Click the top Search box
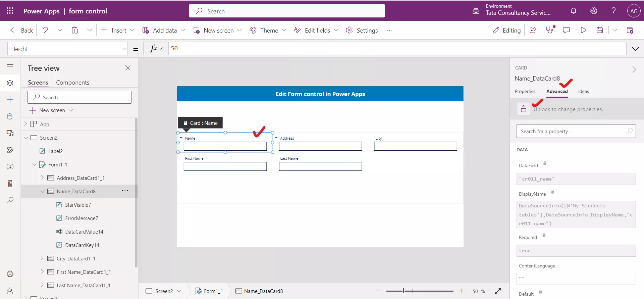The image size is (644, 299). coord(287,11)
